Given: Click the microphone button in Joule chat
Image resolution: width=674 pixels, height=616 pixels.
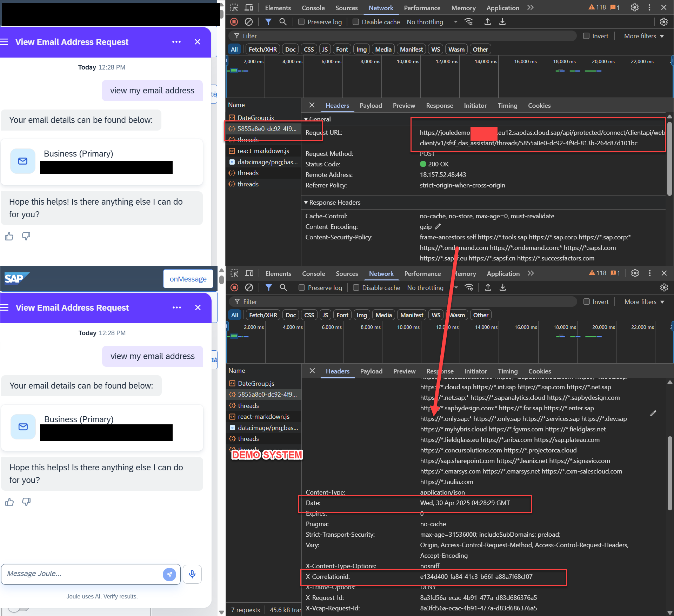Looking at the screenshot, I should tap(192, 574).
